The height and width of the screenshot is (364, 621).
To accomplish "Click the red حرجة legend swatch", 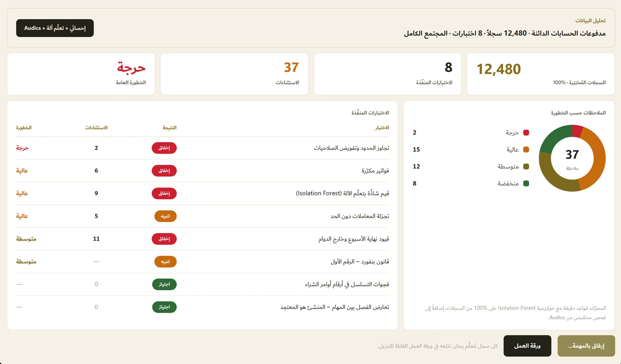I will [x=526, y=133].
